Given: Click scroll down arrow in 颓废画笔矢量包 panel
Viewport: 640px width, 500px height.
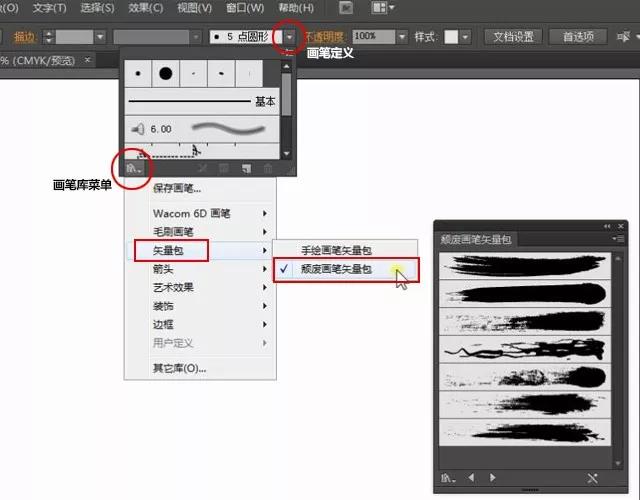Looking at the screenshot, I should click(x=618, y=463).
